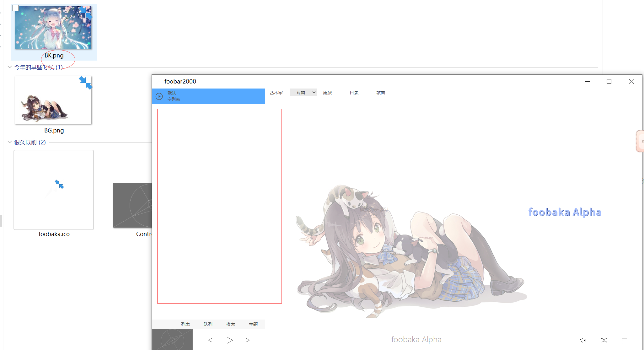Open the 专辑 dropdown arrow
Screen dimensions: 644x350
pyautogui.click(x=314, y=92)
